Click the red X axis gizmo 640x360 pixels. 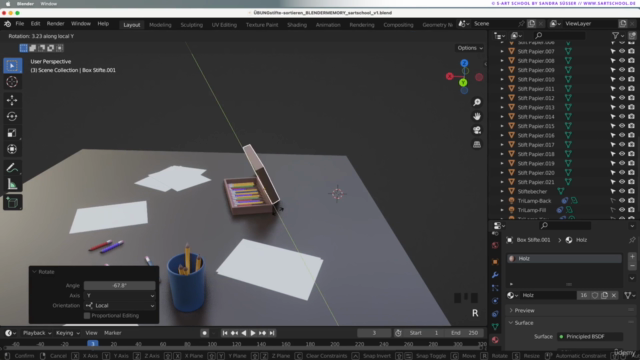(x=449, y=76)
